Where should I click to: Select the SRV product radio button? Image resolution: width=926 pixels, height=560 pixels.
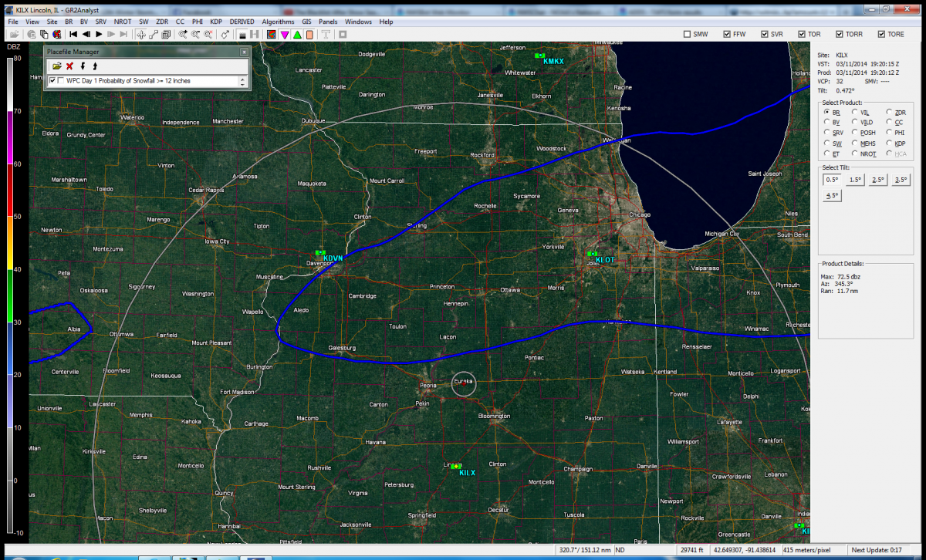(827, 133)
